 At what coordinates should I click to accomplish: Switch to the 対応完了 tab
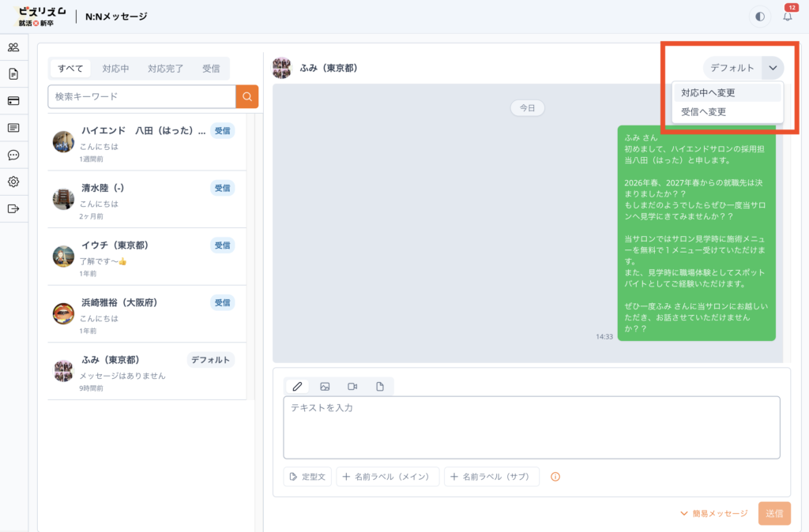[x=166, y=69]
